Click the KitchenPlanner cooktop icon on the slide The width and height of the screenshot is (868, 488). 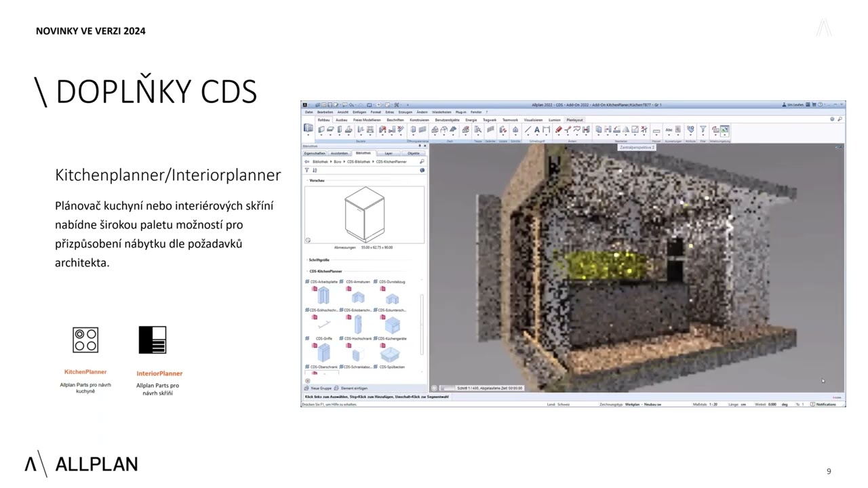pos(85,340)
